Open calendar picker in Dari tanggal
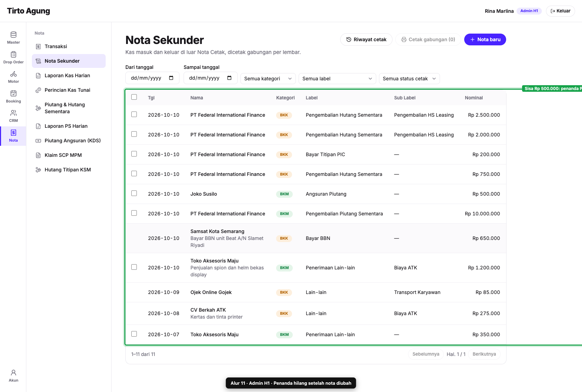This screenshot has height=392, width=582. (171, 78)
